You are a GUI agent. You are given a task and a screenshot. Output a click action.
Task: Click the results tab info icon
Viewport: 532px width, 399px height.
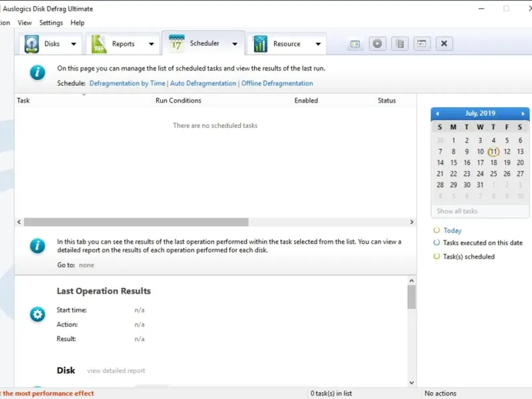click(x=37, y=246)
